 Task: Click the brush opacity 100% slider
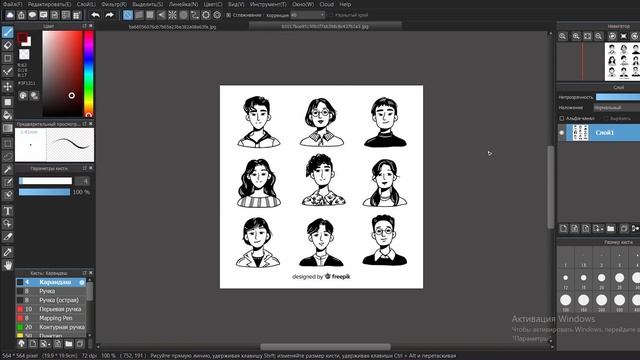point(44,192)
